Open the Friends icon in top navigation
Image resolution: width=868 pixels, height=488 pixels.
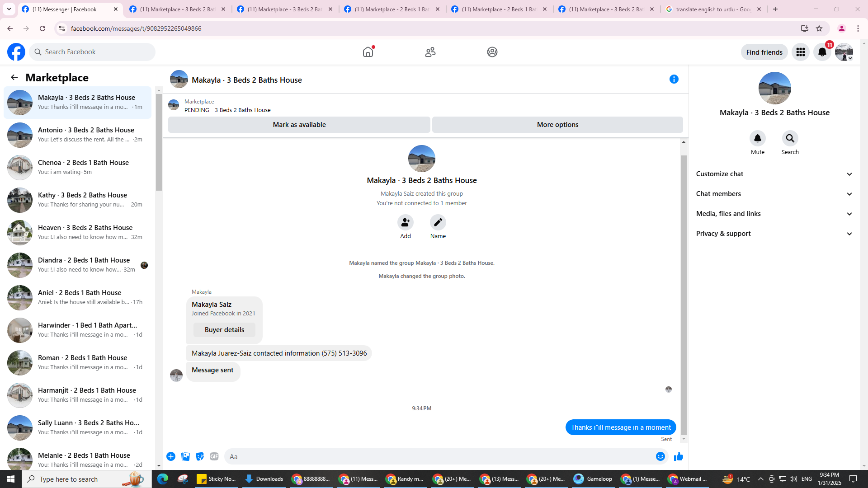[x=430, y=52]
